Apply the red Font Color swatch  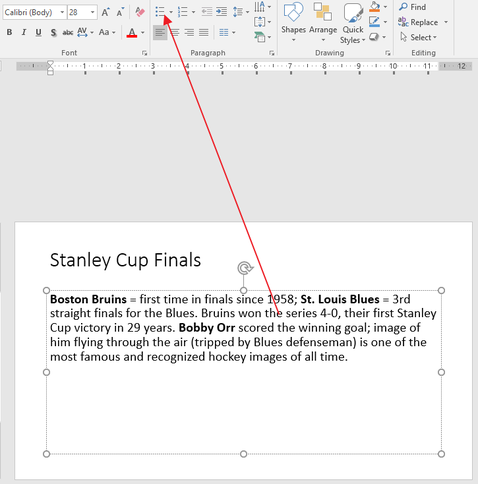tap(132, 33)
